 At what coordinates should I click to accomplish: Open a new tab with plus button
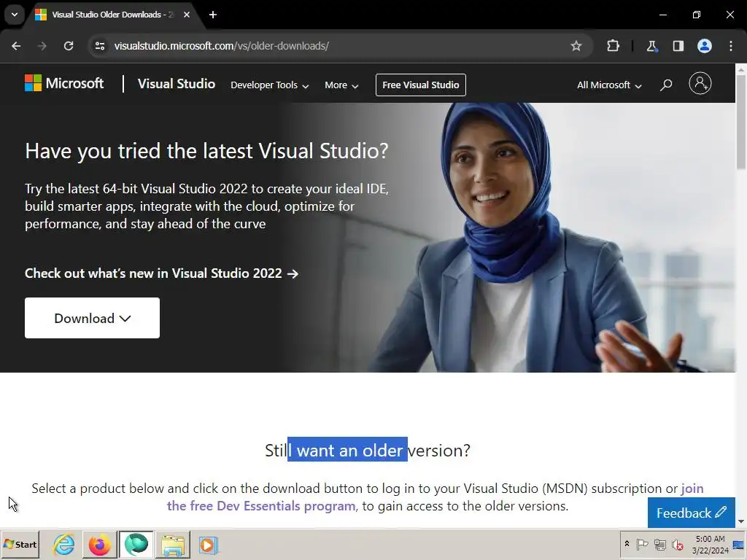[213, 15]
